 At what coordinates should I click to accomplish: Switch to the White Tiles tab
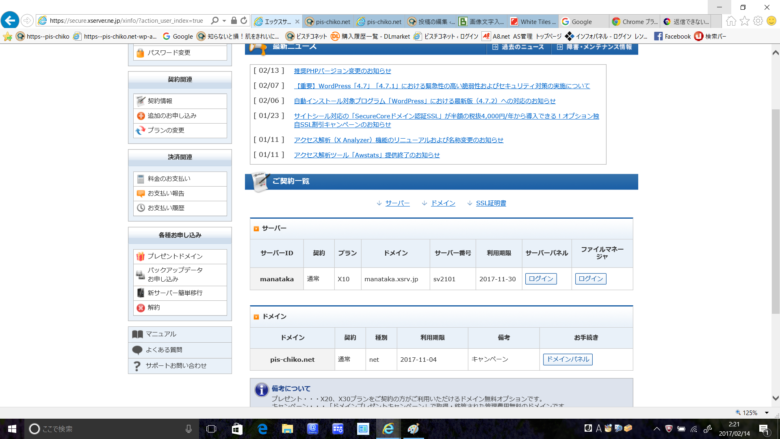click(x=534, y=21)
